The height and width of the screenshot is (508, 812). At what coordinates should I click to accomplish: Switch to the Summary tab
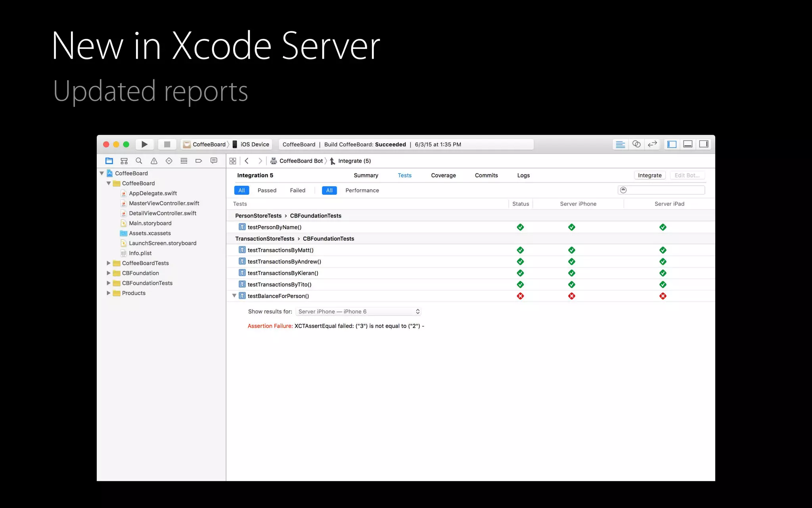[366, 175]
